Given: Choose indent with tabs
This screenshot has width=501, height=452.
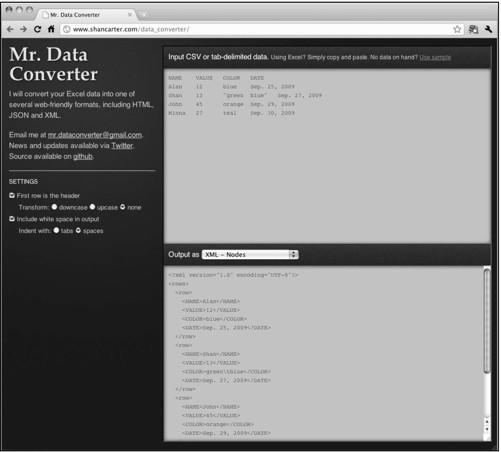Looking at the screenshot, I should [56, 230].
